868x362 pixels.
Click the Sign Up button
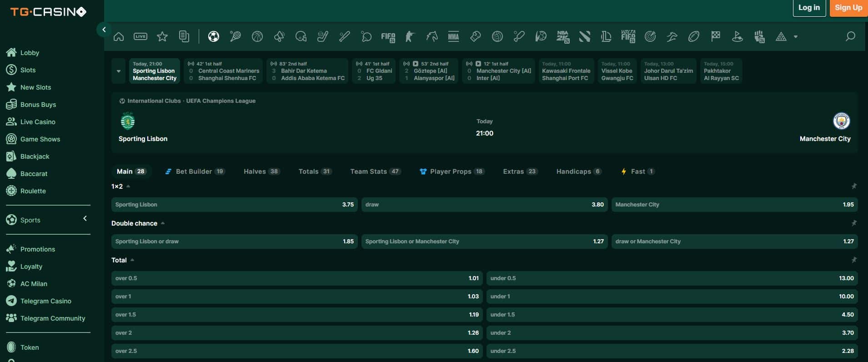[x=848, y=8]
